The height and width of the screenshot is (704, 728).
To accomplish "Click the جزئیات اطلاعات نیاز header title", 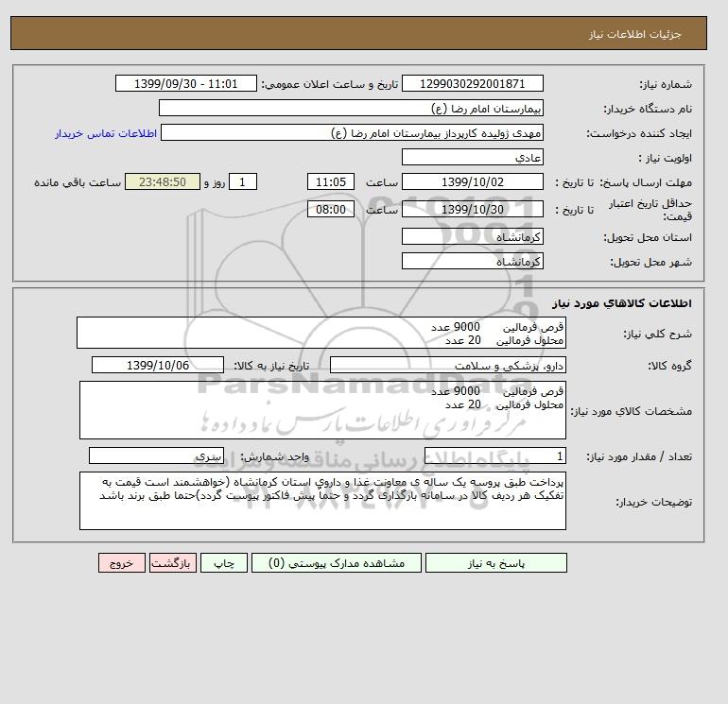I will (x=634, y=35).
